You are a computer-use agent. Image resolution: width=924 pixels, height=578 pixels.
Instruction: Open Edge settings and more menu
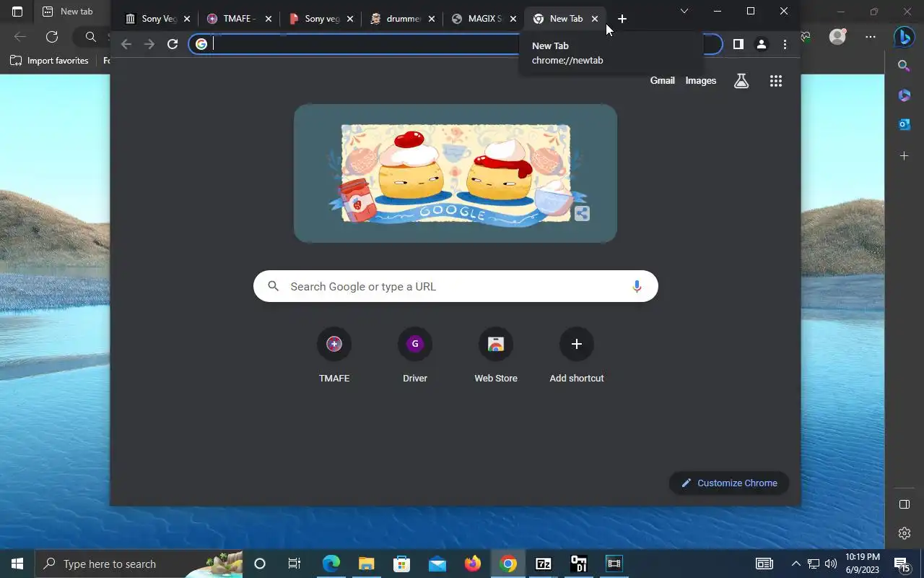coord(871,37)
